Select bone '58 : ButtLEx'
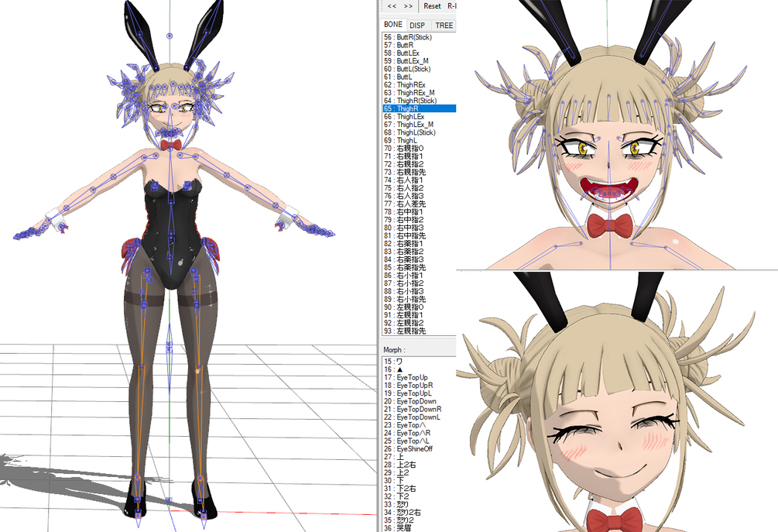Screen dimensions: 778x532 tap(420, 53)
